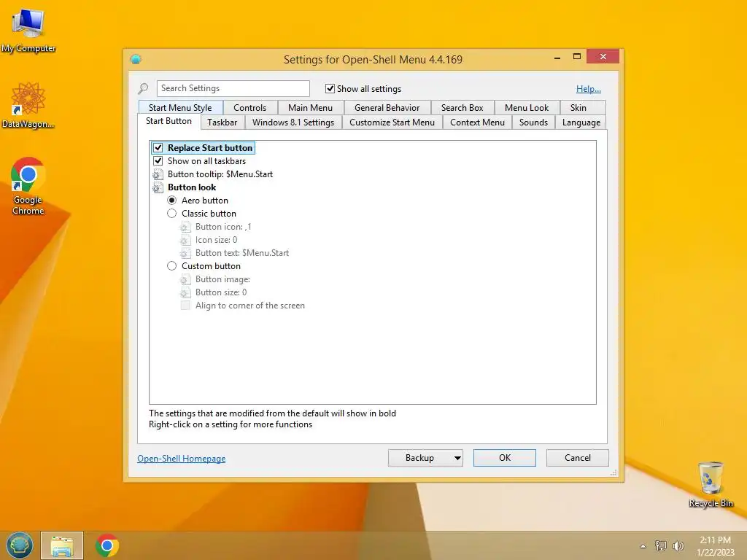Switch to the Language tab
747x560 pixels.
pyautogui.click(x=581, y=122)
